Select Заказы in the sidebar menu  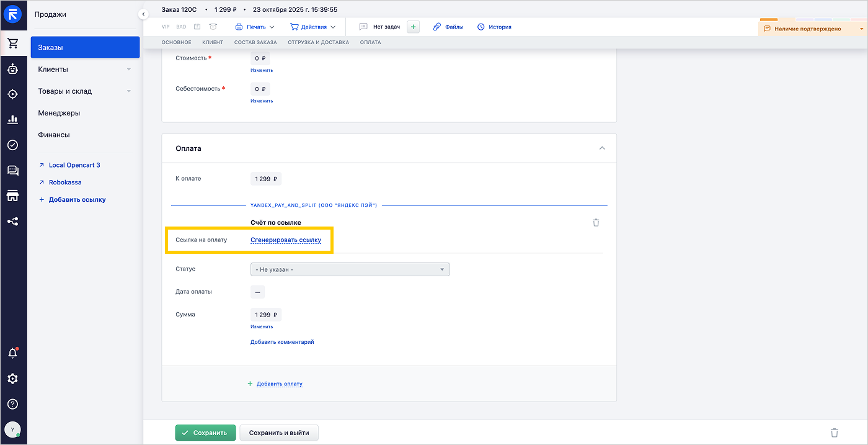85,48
